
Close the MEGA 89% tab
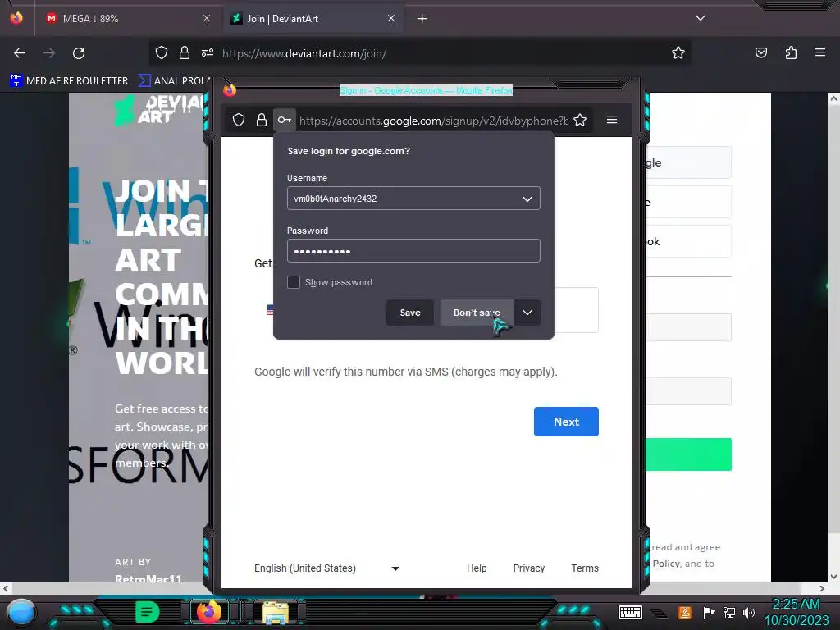(x=207, y=18)
